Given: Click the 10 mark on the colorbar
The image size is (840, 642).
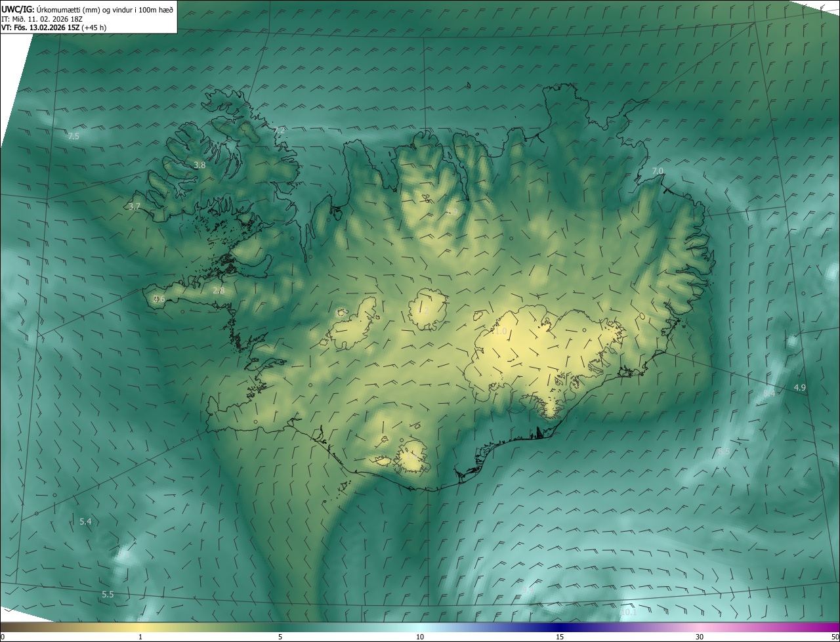Looking at the screenshot, I should [420, 637].
